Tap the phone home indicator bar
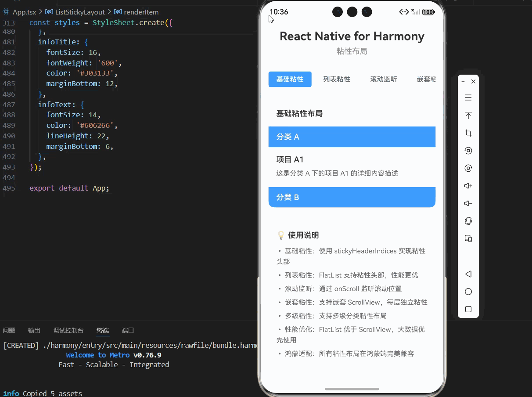 [x=352, y=389]
